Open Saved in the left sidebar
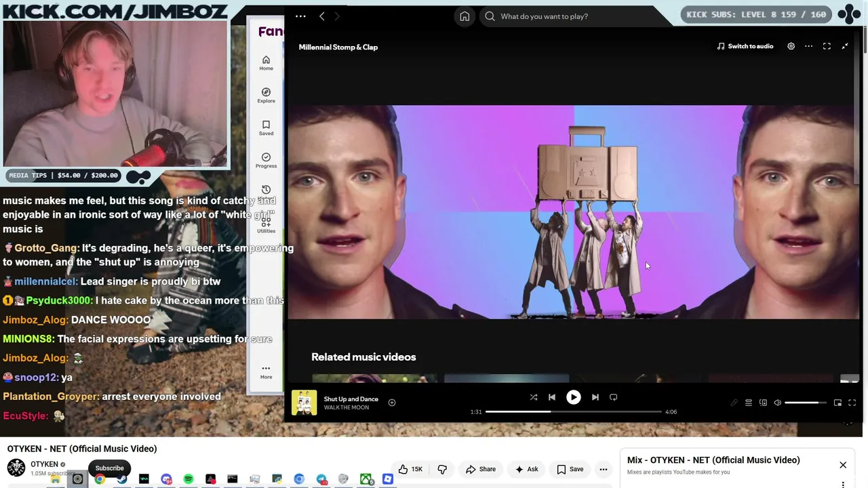Screen dimensions: 868x488 [x=266, y=128]
